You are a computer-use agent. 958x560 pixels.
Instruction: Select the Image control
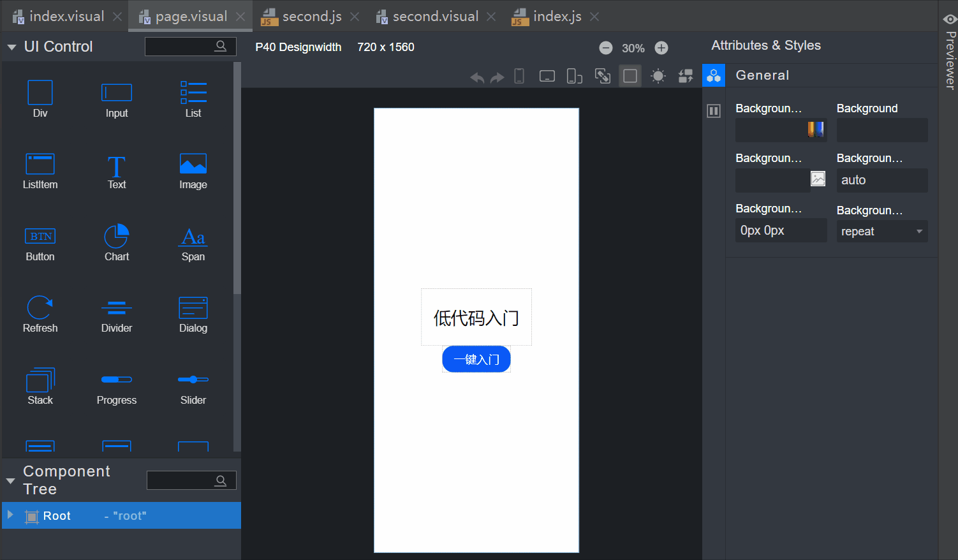pyautogui.click(x=193, y=171)
